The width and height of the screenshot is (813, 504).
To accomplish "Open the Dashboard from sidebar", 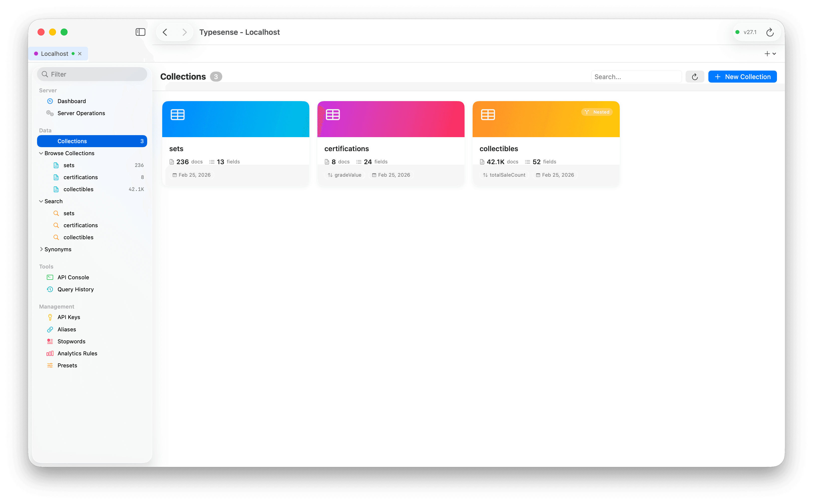I will click(x=71, y=101).
